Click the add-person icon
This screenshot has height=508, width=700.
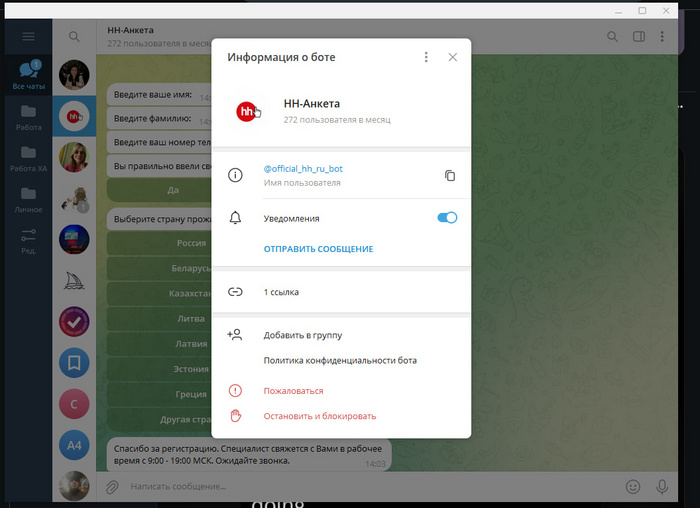tap(235, 335)
